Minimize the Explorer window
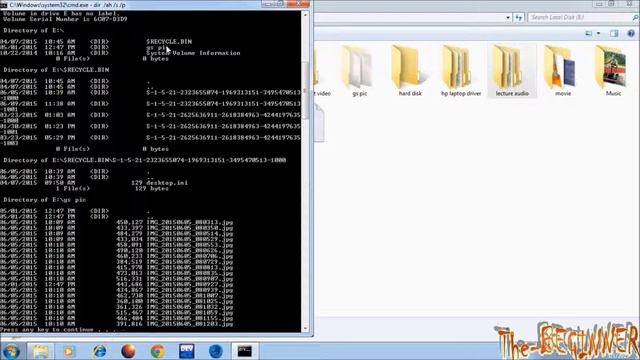Viewport: 640px width, 360px height. coord(599,4)
